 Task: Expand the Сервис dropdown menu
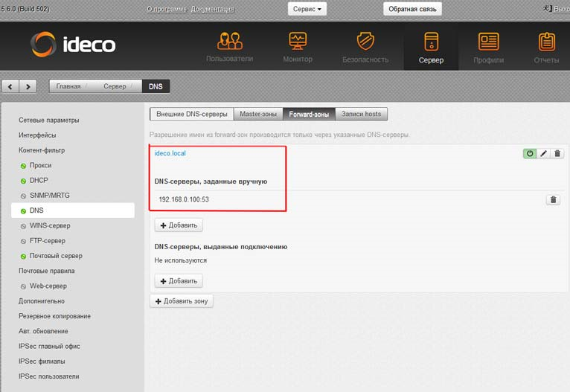307,9
